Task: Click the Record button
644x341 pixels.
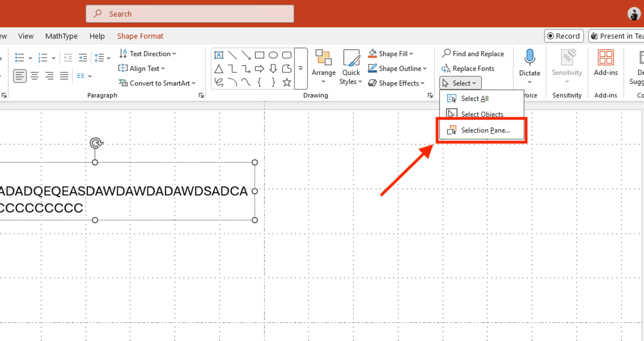Action: [x=563, y=36]
